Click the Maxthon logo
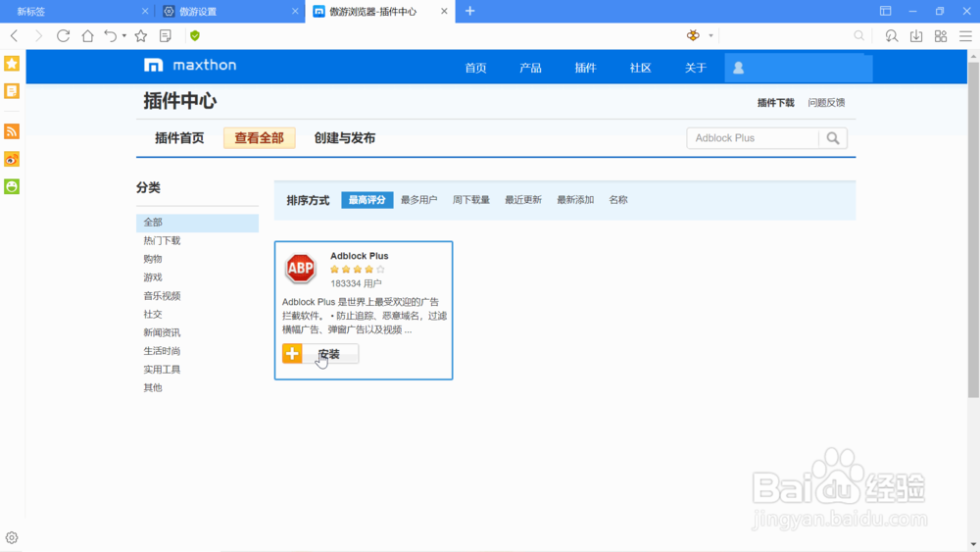980x552 pixels. click(190, 65)
